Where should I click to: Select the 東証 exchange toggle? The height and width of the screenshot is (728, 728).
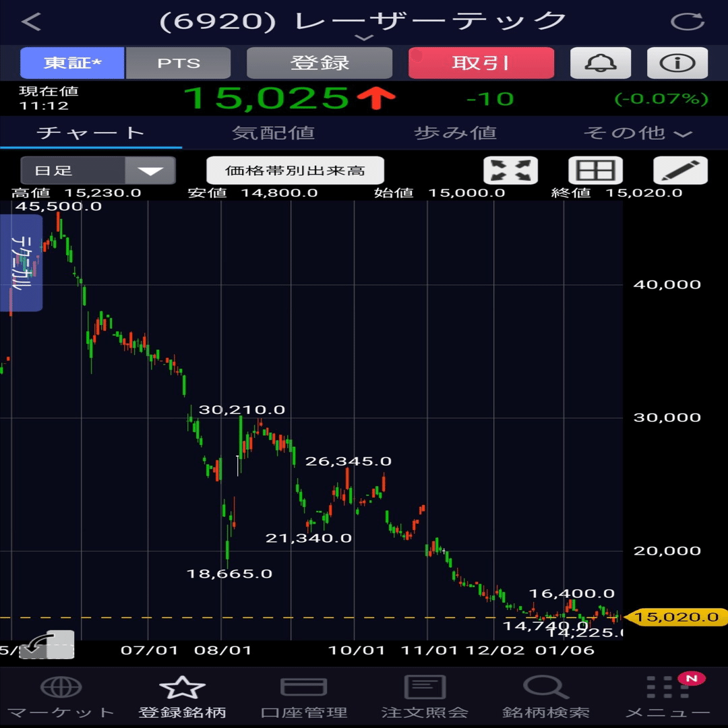tap(72, 63)
